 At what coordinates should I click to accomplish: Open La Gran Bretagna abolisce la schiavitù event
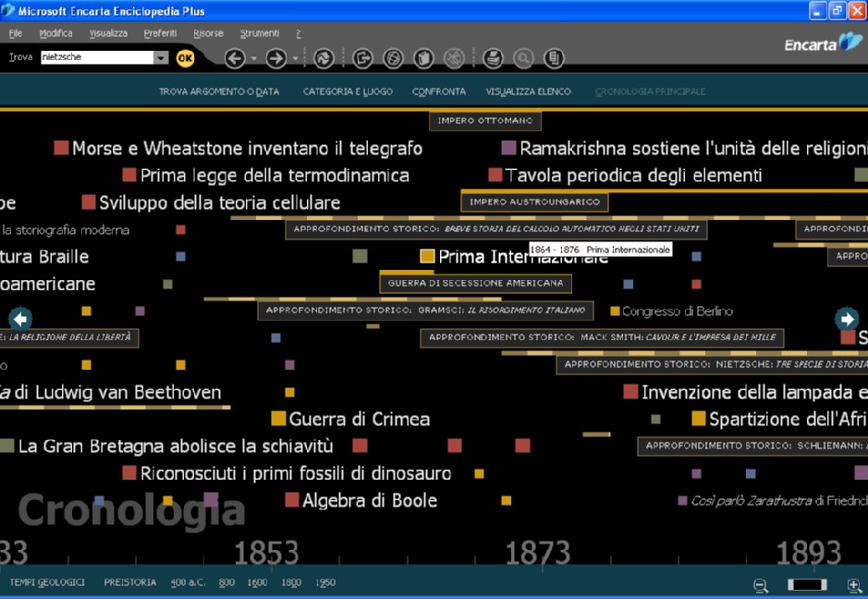click(x=176, y=446)
